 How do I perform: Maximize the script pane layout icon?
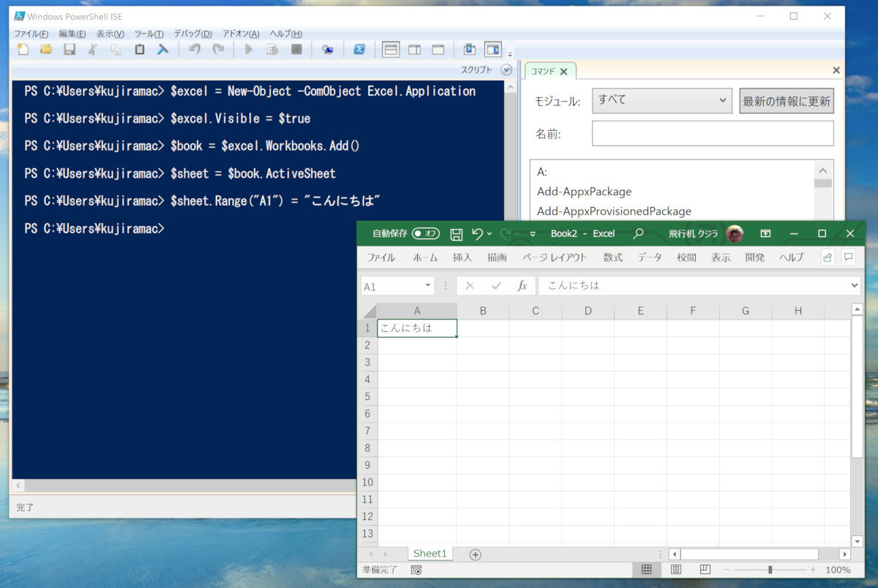(438, 50)
